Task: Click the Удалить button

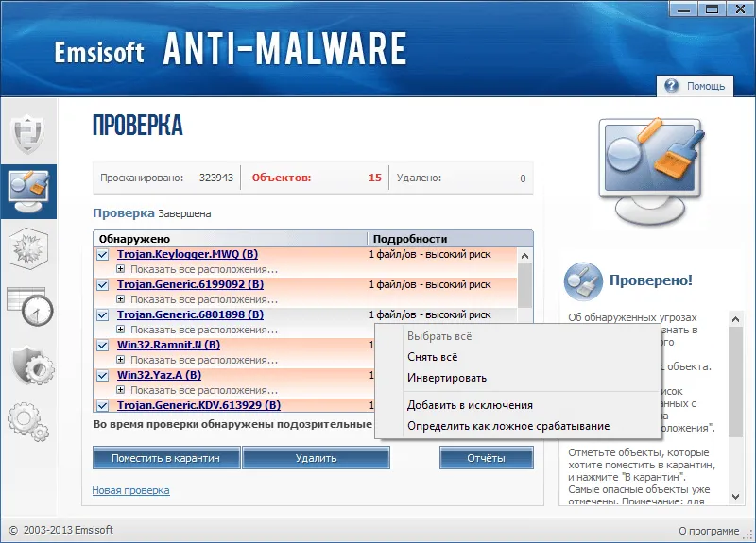Action: [x=316, y=458]
